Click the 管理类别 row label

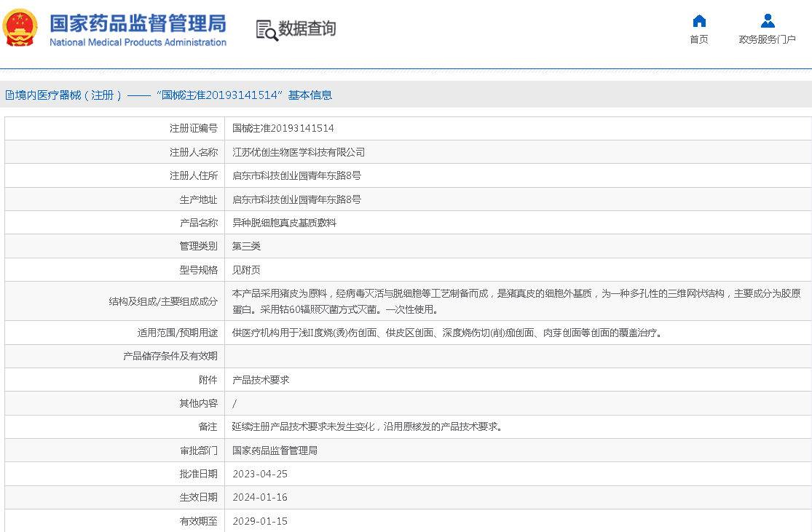pos(199,246)
